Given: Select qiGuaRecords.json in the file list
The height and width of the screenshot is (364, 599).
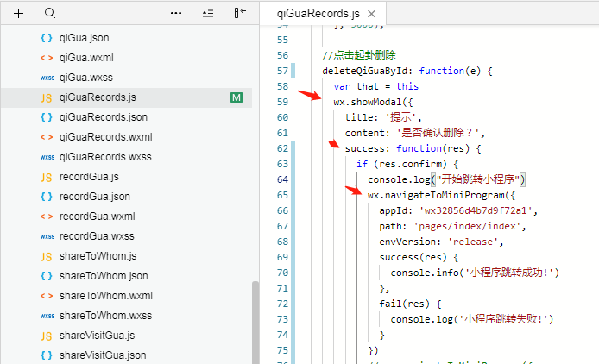Looking at the screenshot, I should [104, 117].
